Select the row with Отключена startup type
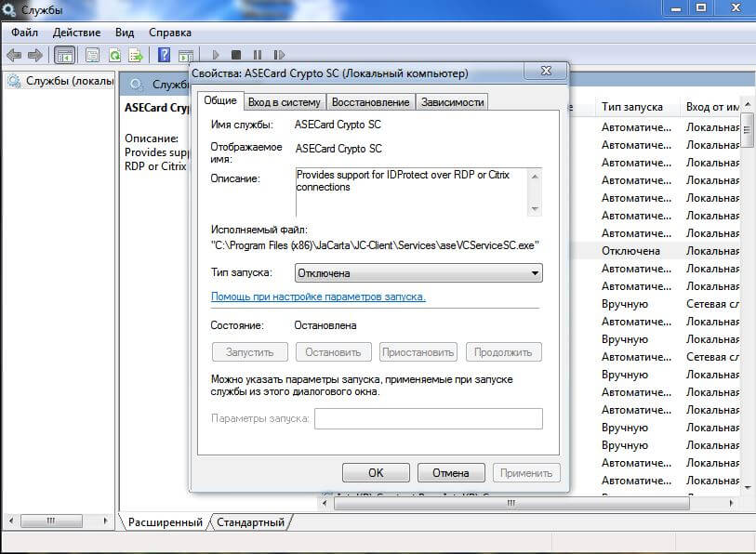This screenshot has height=554, width=756. click(x=656, y=251)
